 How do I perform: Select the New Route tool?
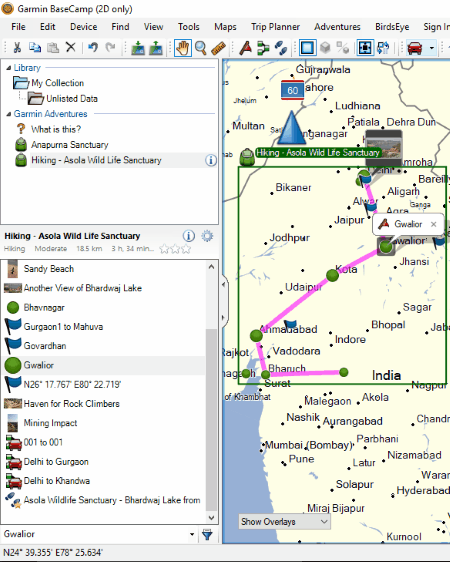(263, 48)
